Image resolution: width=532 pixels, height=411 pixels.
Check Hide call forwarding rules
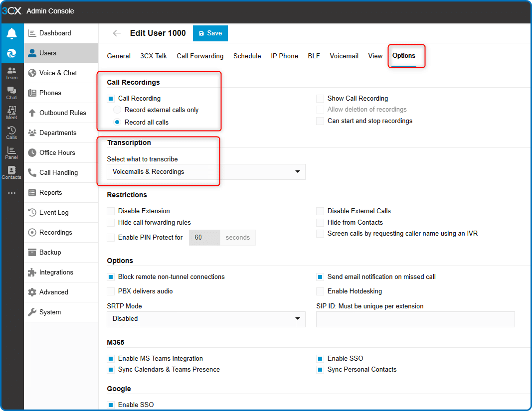111,223
